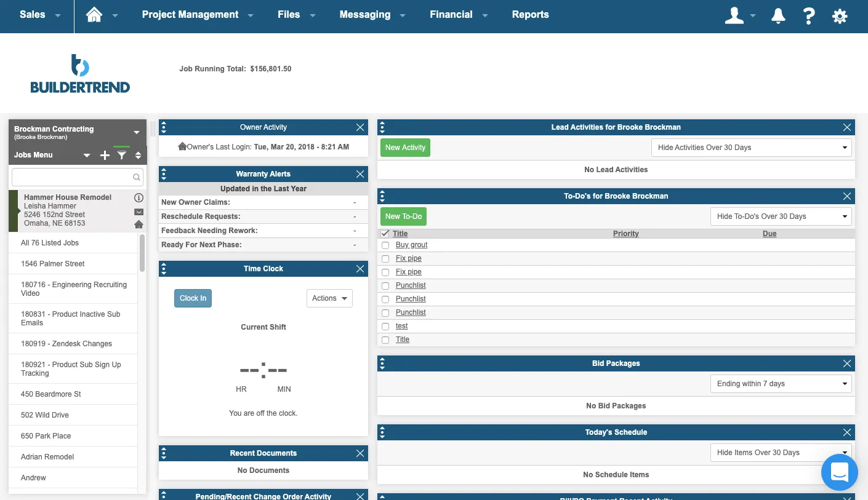Click the job search input field
868x500 pixels.
pyautogui.click(x=73, y=177)
